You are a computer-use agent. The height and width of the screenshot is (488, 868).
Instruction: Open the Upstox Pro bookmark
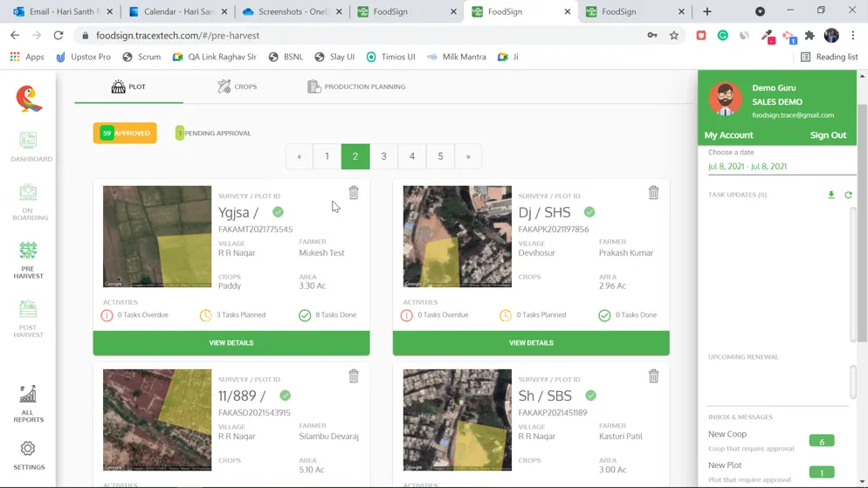tap(84, 57)
